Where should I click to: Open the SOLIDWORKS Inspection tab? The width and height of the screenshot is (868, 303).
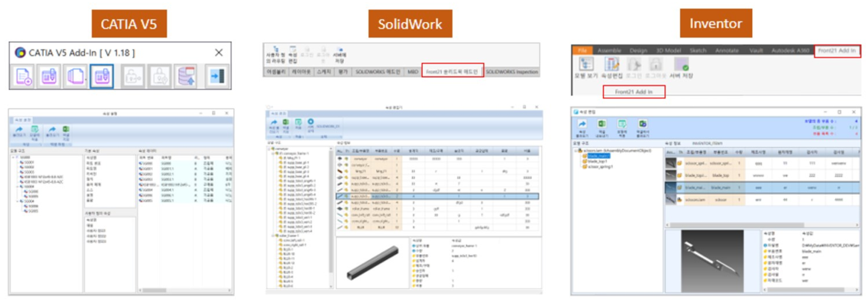512,72
